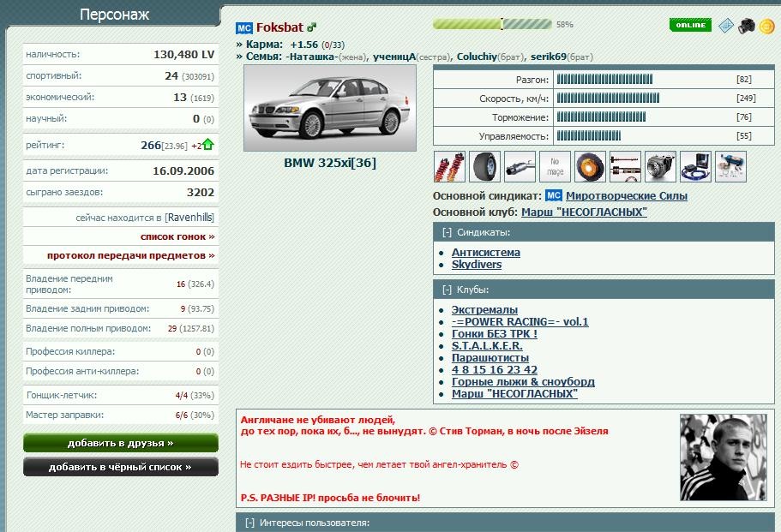781x532 pixels.
Task: Click the 'Гонщик-летчик' value 4/4
Action: [181, 396]
